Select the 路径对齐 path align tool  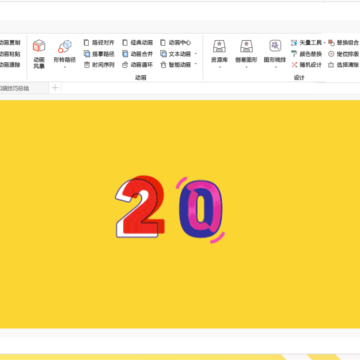pyautogui.click(x=99, y=43)
